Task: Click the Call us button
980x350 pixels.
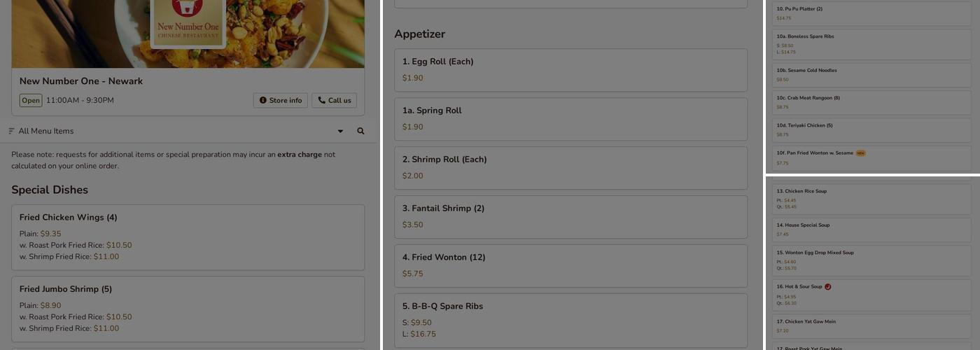Action: point(334,101)
